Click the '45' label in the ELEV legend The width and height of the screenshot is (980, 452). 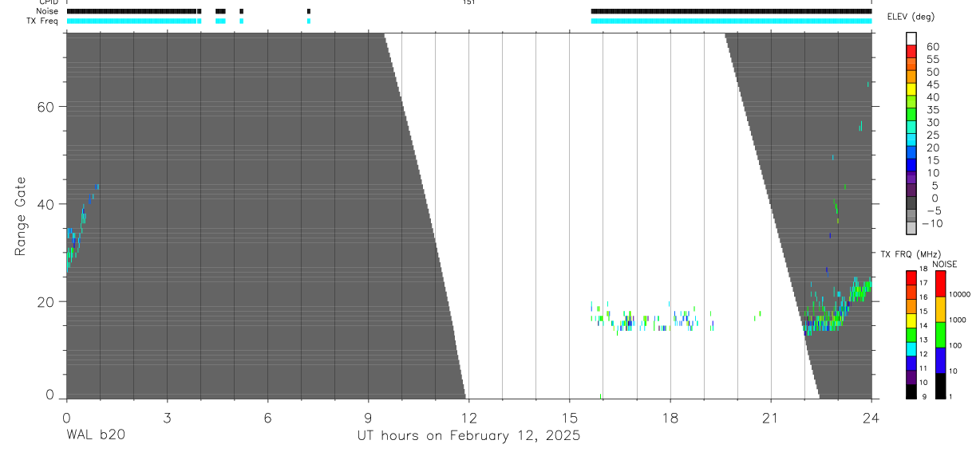pyautogui.click(x=933, y=85)
